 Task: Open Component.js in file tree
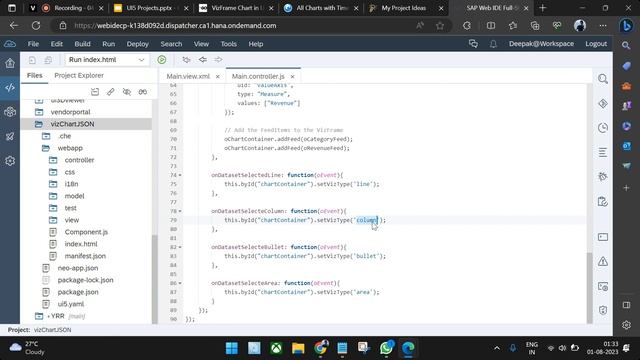pyautogui.click(x=86, y=232)
